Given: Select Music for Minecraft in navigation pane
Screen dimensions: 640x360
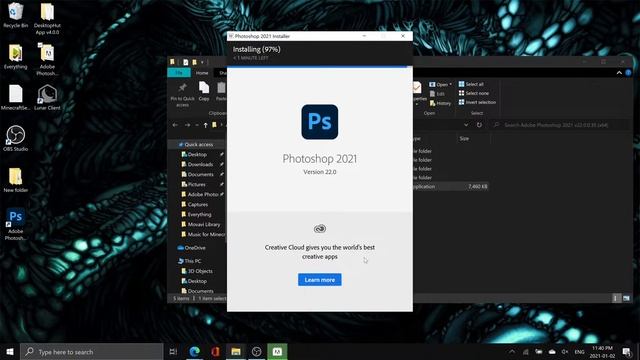Looking at the screenshot, I should pos(203,234).
